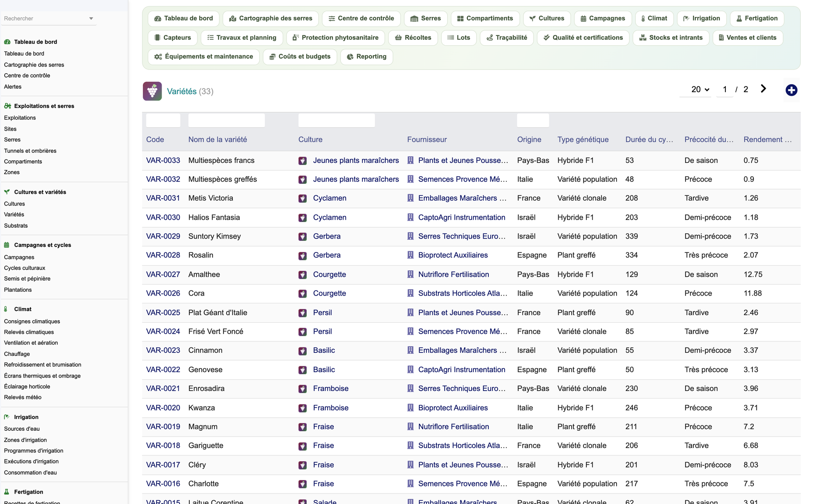Click the current page number field
This screenshot has height=504, width=815.
725,89
